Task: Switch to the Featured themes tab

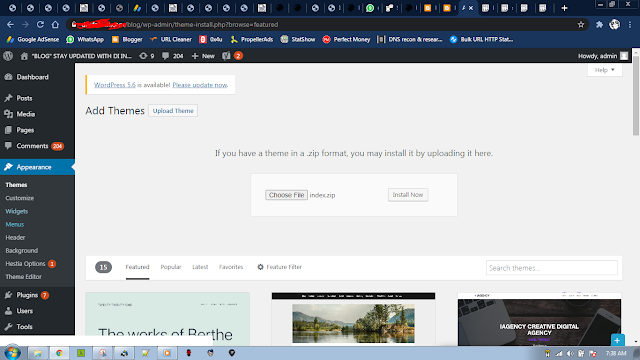Action: 137,267
